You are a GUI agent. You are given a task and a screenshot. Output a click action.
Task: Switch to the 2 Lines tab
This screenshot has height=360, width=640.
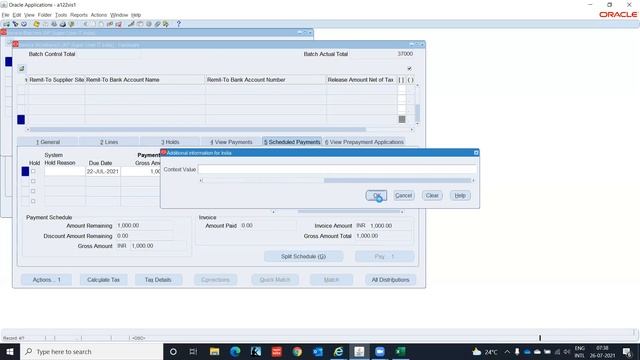[109, 142]
